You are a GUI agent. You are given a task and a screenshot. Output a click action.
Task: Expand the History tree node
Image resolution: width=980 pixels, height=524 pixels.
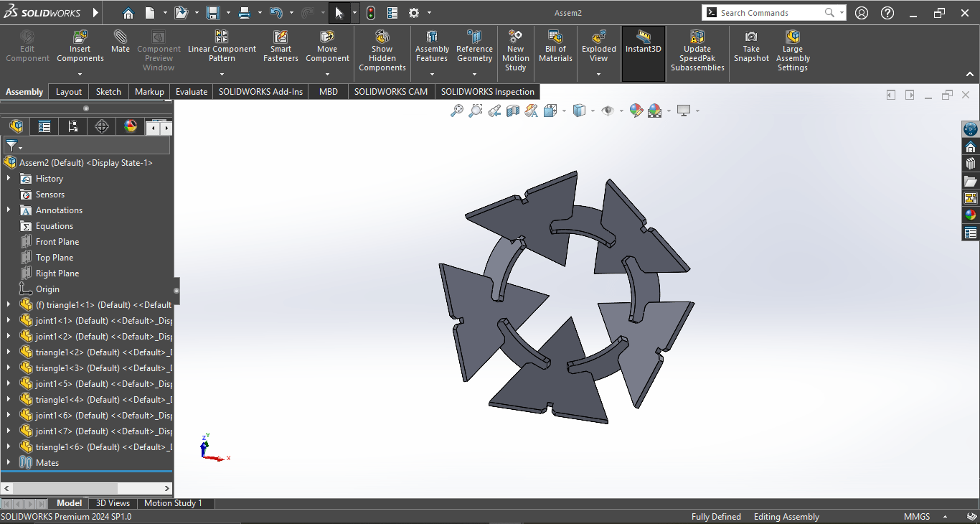(x=9, y=179)
